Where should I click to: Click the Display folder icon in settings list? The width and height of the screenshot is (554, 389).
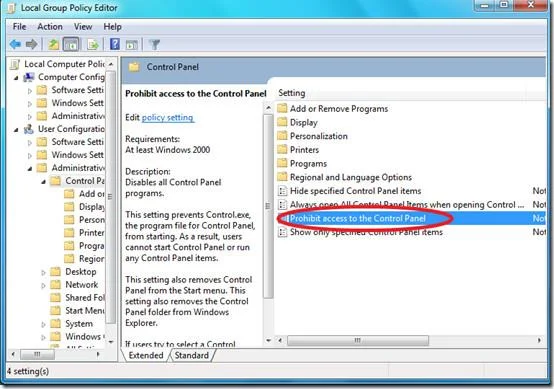282,122
